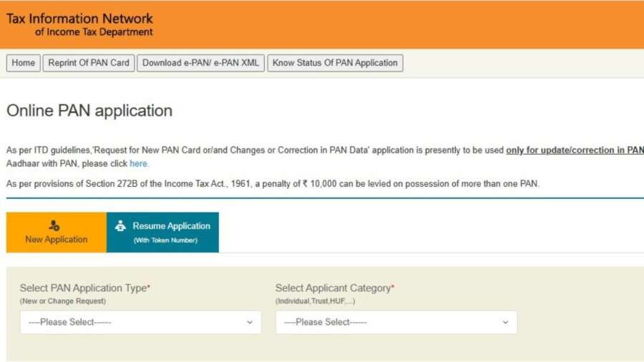
Task: Click the 'With Token Number' subtitle
Action: point(165,240)
